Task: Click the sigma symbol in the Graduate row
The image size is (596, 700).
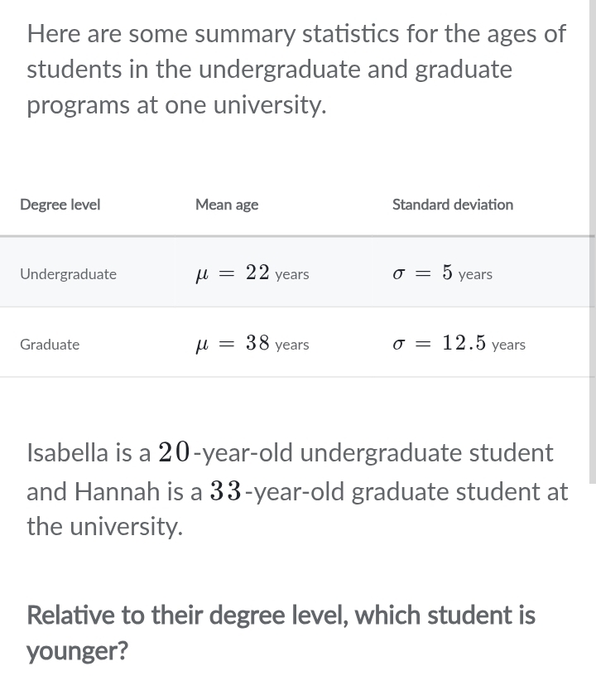Action: coord(399,345)
